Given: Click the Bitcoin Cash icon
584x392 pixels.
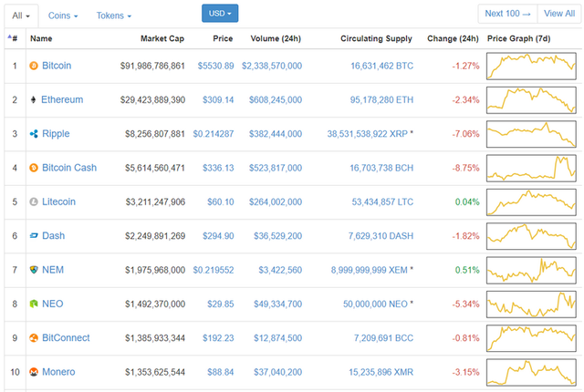Looking at the screenshot, I should tap(35, 168).
